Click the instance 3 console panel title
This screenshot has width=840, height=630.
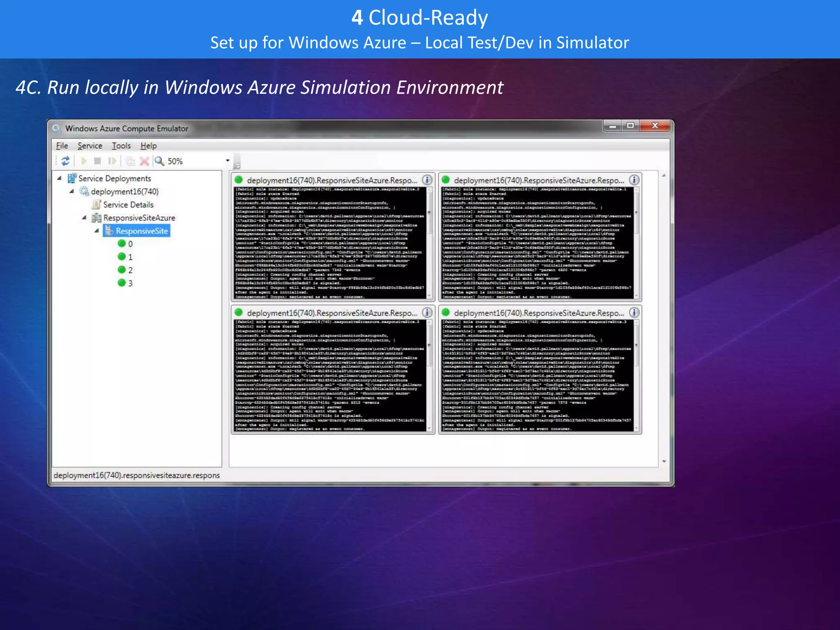(539, 313)
